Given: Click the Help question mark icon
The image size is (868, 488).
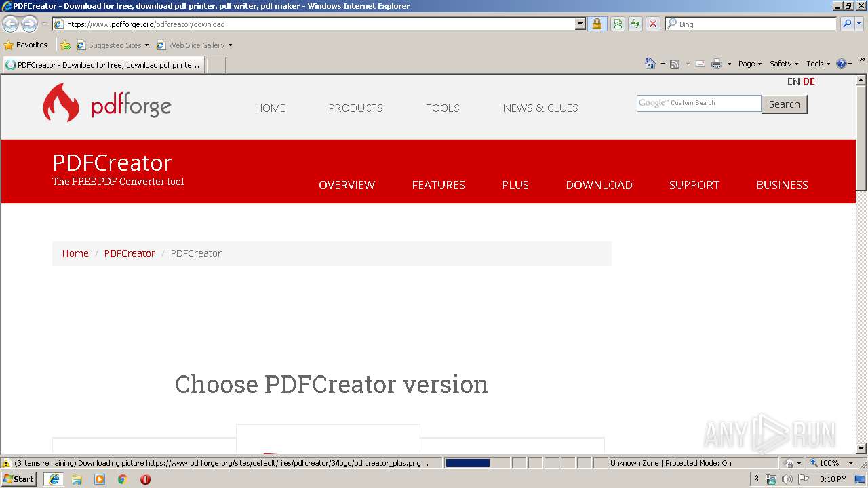Looking at the screenshot, I should click(x=842, y=64).
